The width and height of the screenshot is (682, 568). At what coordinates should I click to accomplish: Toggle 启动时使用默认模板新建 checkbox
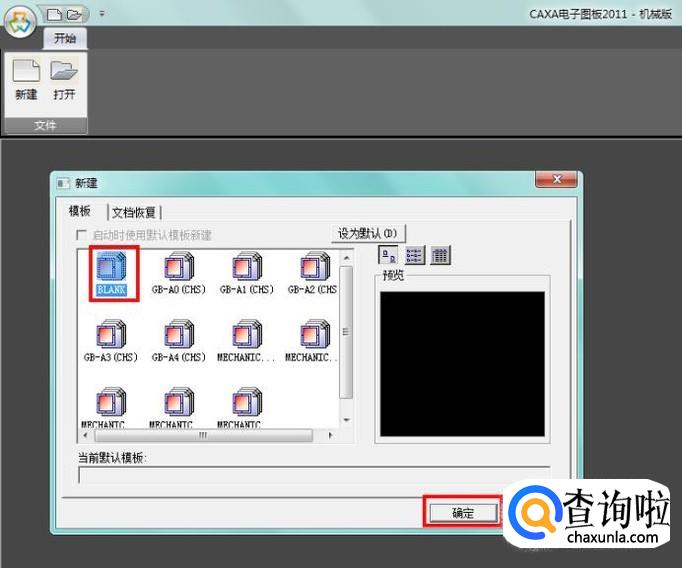pos(81,235)
